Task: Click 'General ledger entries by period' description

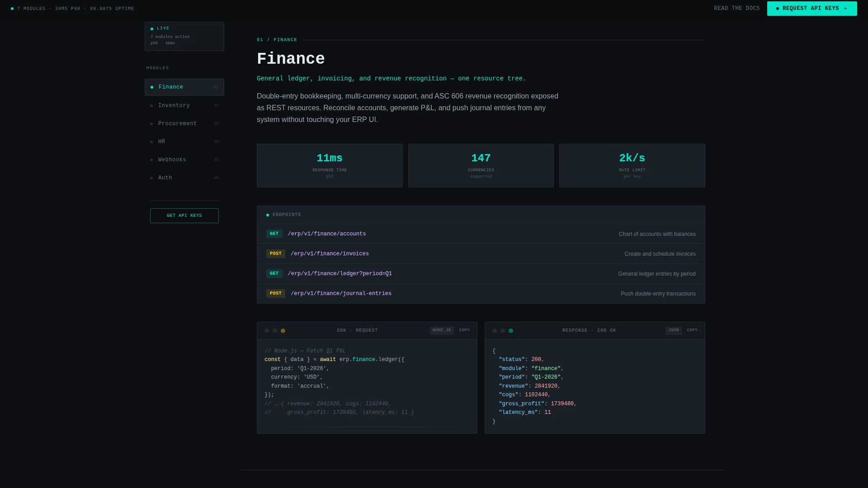Action: [656, 274]
